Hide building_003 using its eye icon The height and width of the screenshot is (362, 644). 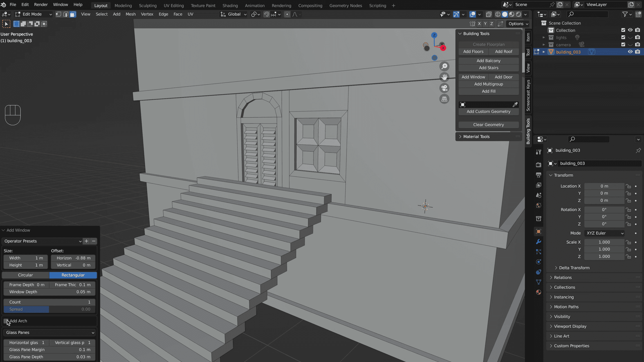[x=630, y=52]
